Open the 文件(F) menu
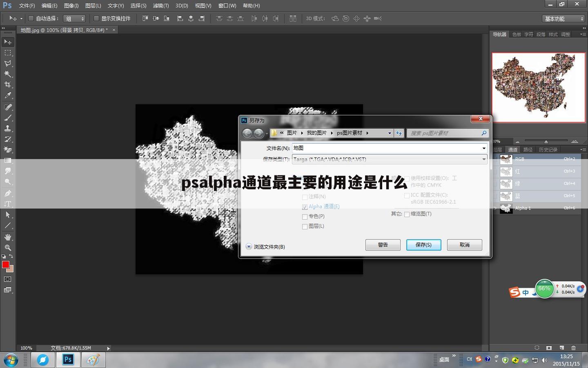Viewport: 588px width, 368px height. click(x=27, y=5)
